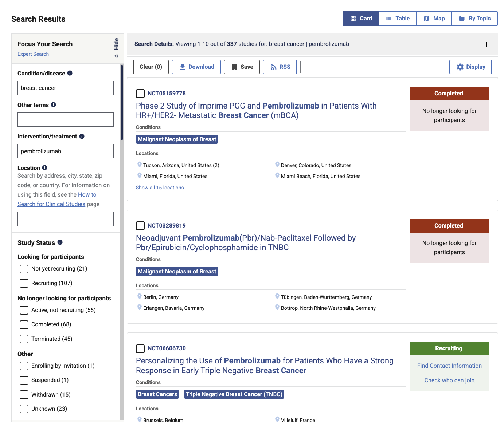
Task: Show all 16 locations for NCT05159778
Action: coord(160,188)
